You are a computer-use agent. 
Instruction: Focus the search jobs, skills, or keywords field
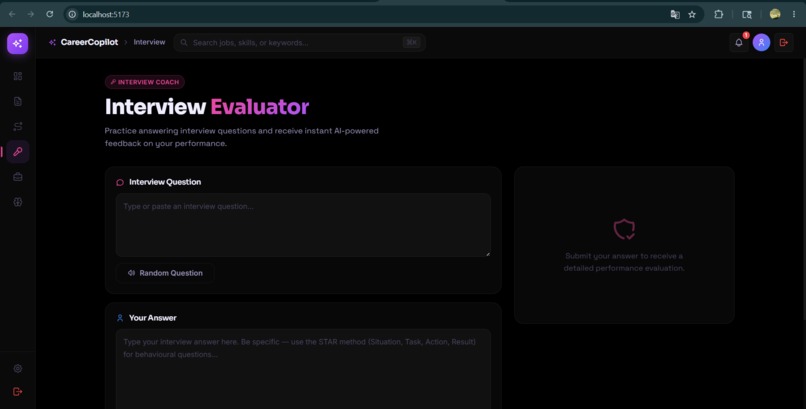(x=299, y=43)
